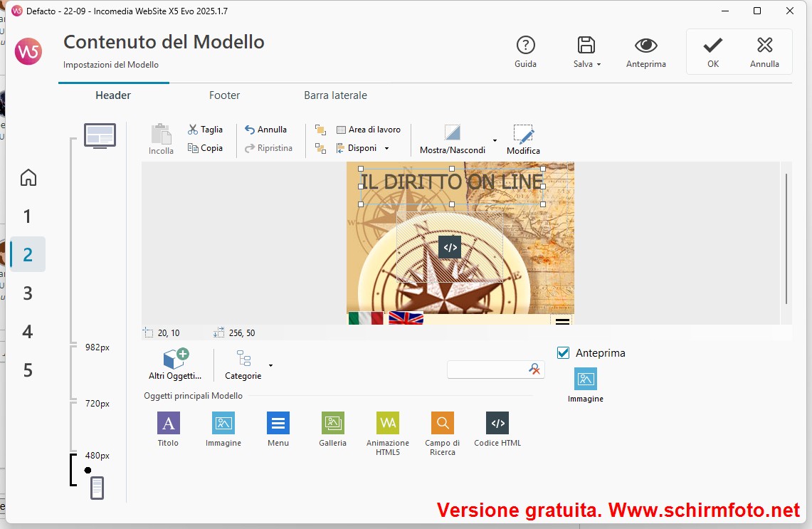Select the Codice HTML object
812x529 pixels.
(497, 424)
